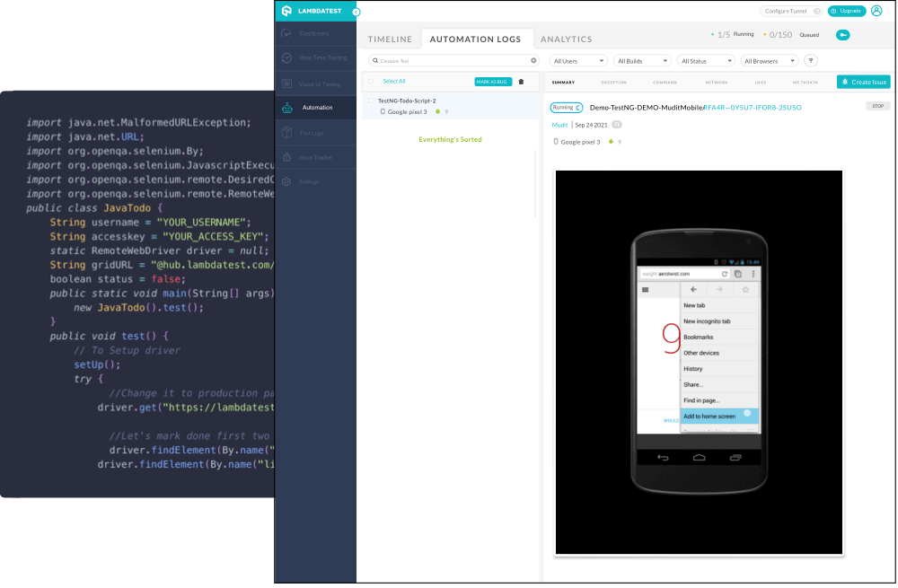Click the help icon inside Configure Tunnel
This screenshot has height=588, width=898.
point(816,11)
